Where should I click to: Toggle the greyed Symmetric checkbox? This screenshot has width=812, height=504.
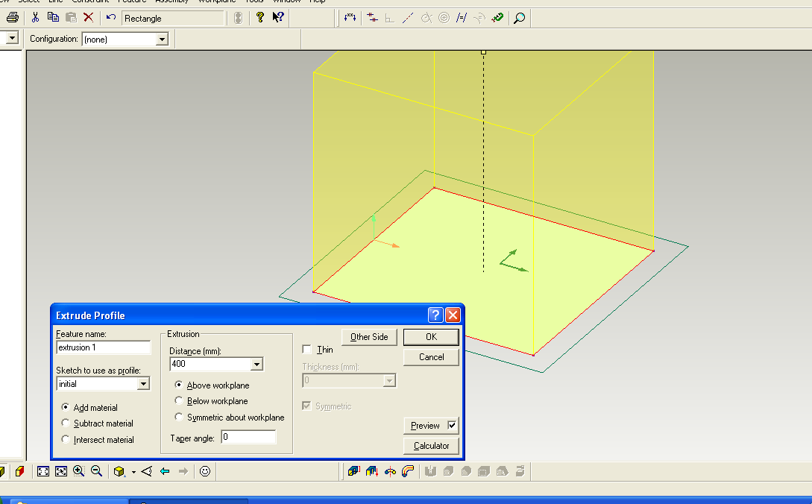[x=306, y=406]
